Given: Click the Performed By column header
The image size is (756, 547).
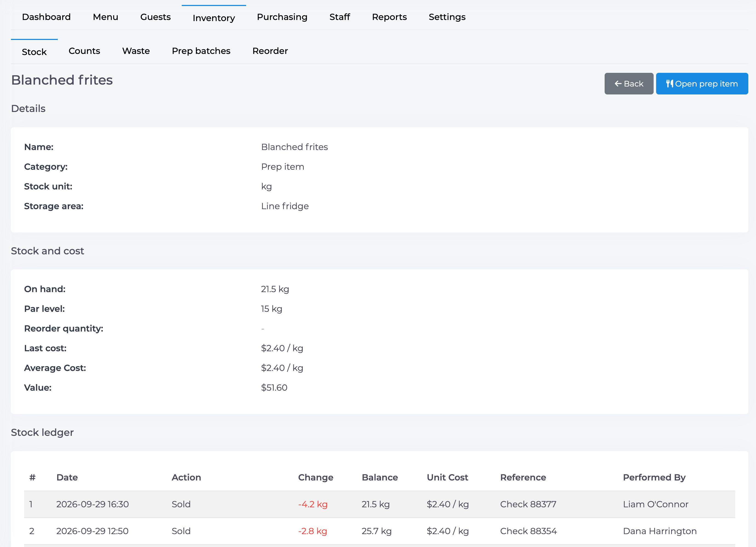Looking at the screenshot, I should [x=654, y=478].
